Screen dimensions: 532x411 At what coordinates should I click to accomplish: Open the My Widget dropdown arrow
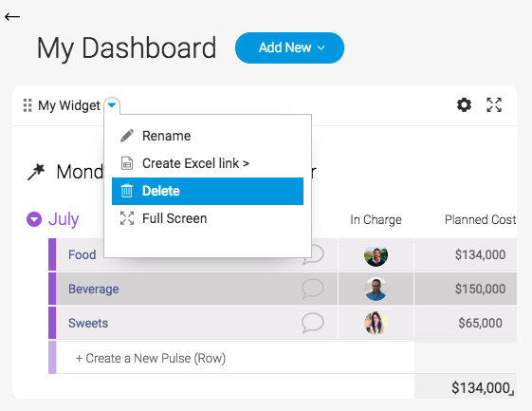point(112,105)
